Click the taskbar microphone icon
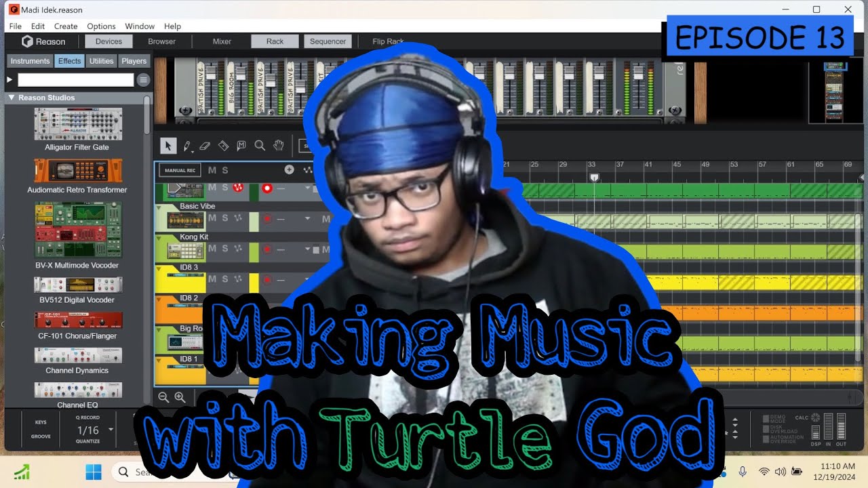868x488 pixels. tap(743, 472)
